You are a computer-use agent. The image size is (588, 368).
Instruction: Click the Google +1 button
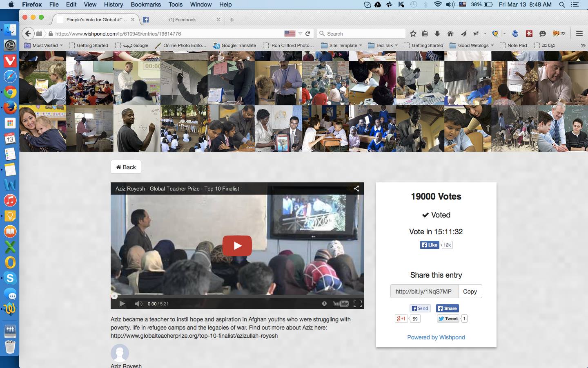[401, 319]
